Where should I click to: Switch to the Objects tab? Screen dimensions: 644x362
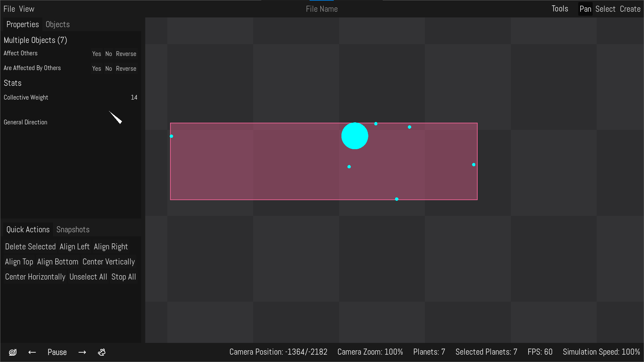(58, 24)
